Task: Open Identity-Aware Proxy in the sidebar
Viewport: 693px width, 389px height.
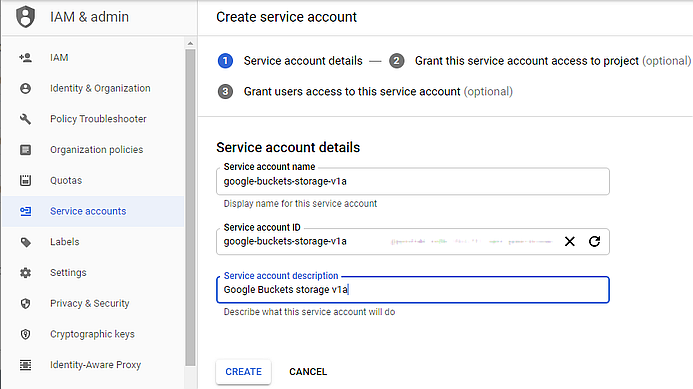Action: [x=93, y=365]
